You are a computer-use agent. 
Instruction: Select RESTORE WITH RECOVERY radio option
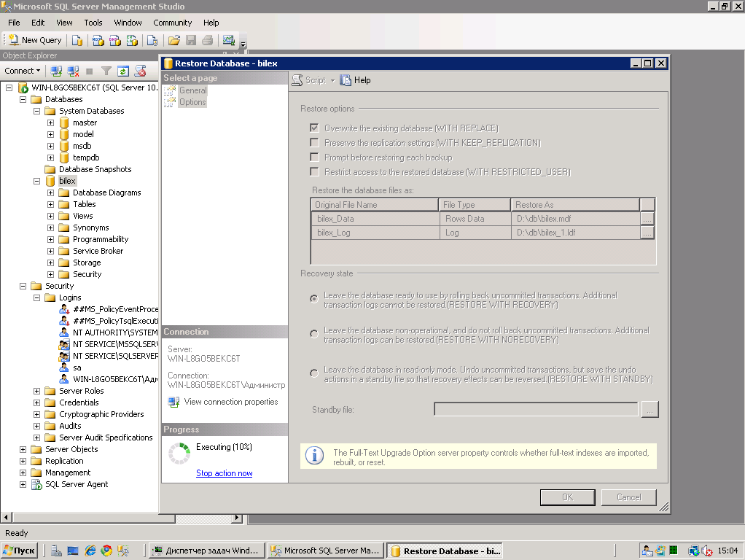click(x=314, y=298)
